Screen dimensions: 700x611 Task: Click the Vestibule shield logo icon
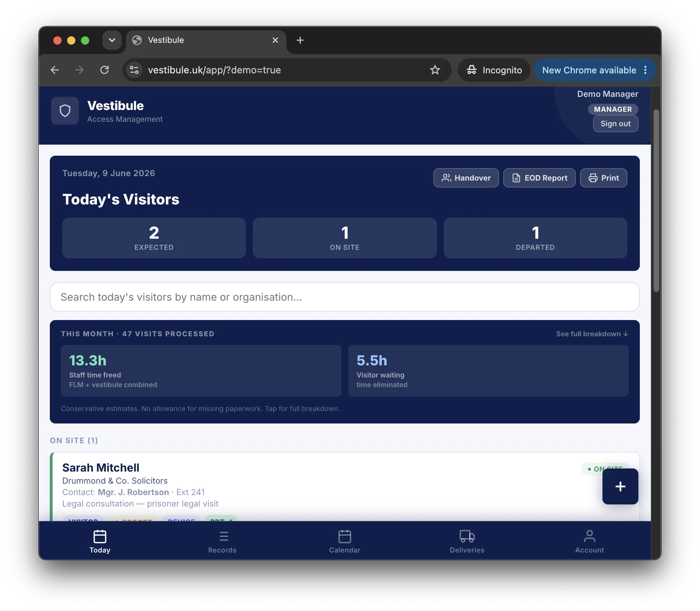pyautogui.click(x=65, y=111)
